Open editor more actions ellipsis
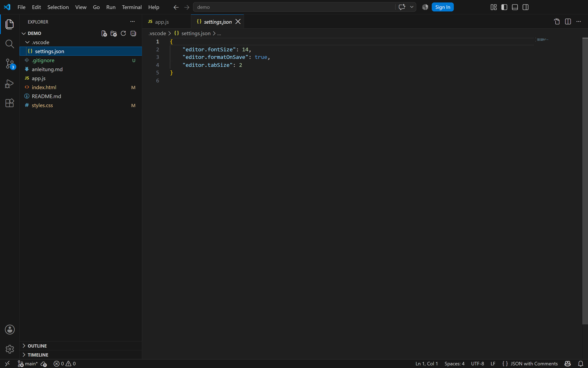588x368 pixels. [579, 22]
